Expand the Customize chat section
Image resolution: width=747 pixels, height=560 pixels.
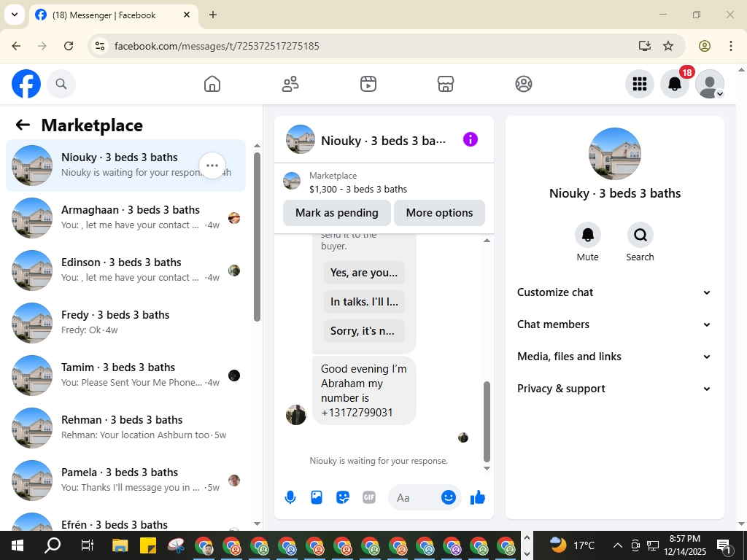pyautogui.click(x=614, y=292)
